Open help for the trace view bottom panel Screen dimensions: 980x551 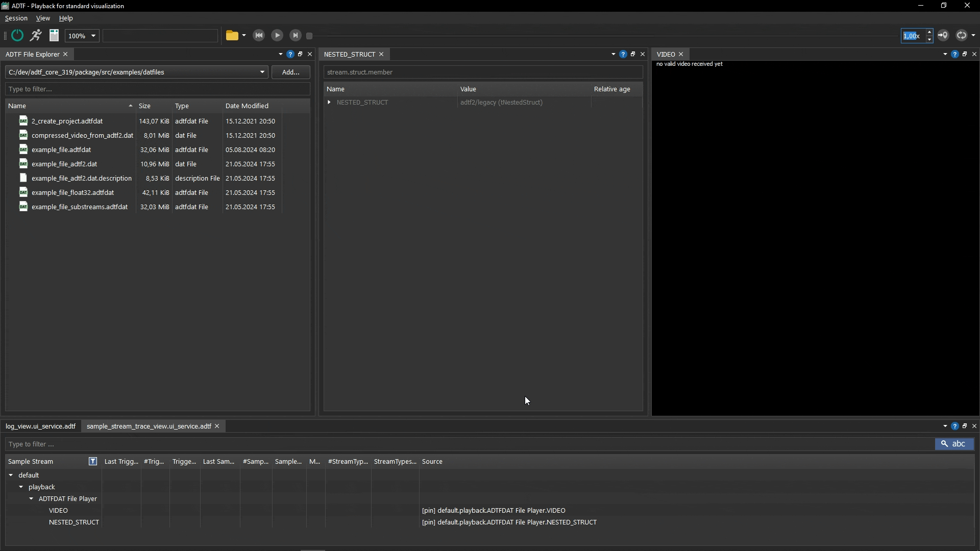pos(955,426)
